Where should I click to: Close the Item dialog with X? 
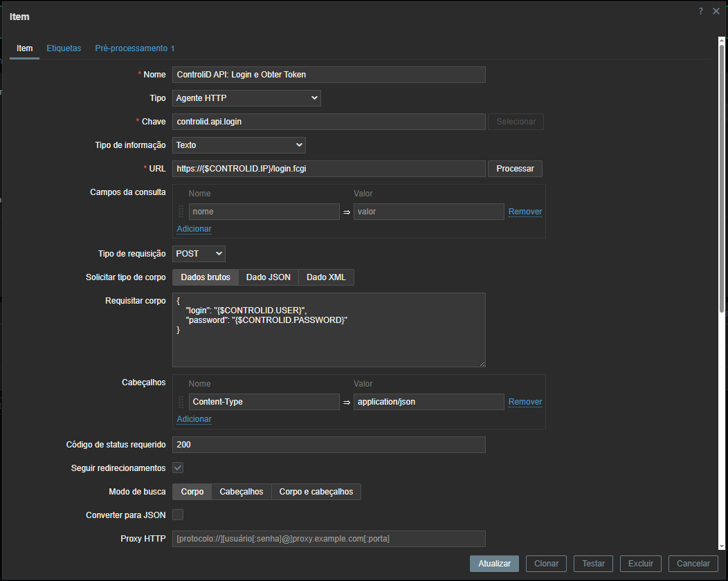[x=716, y=11]
